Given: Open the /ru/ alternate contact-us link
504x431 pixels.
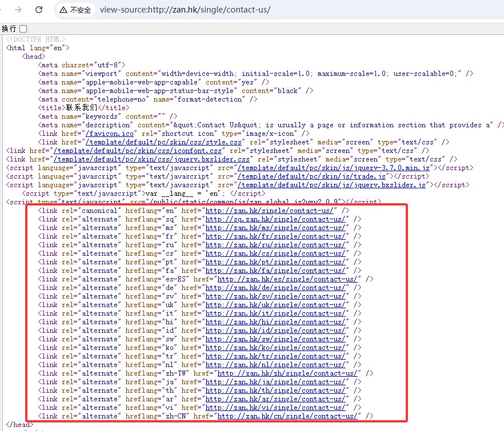Looking at the screenshot, I should 275,245.
